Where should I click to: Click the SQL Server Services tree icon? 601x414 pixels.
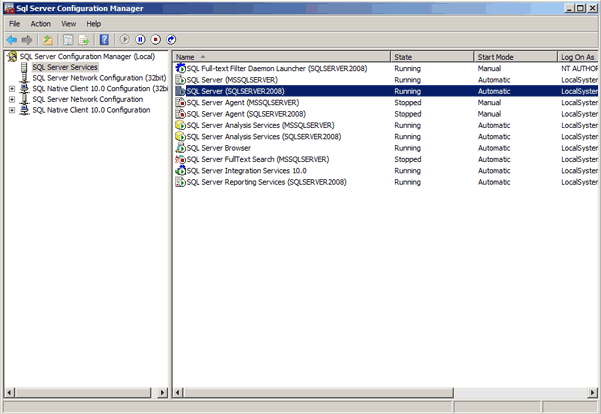click(x=24, y=67)
